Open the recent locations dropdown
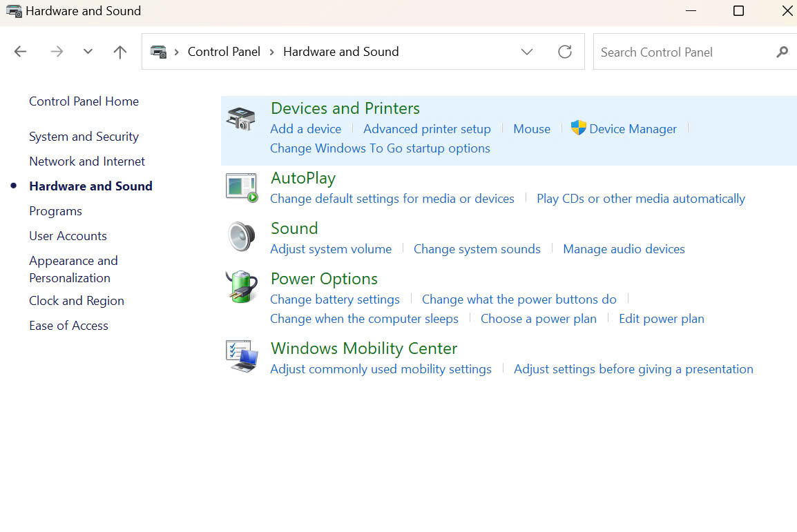The image size is (797, 532). click(x=88, y=51)
